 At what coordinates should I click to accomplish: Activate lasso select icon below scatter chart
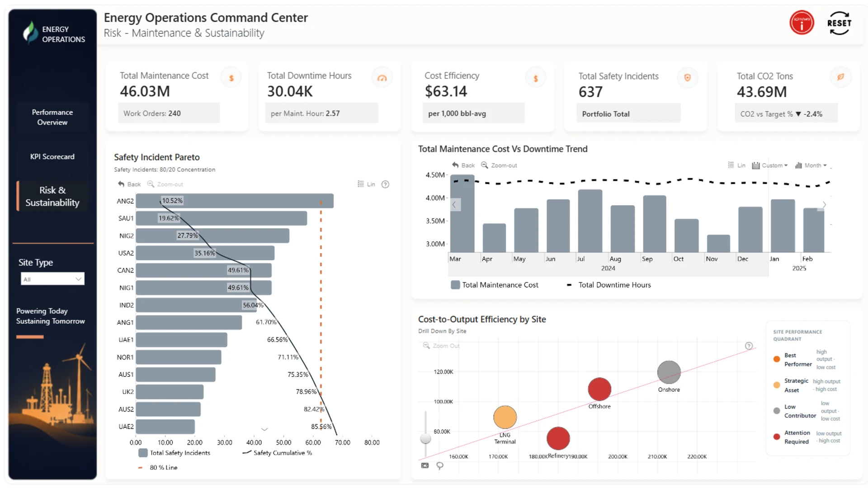(440, 466)
